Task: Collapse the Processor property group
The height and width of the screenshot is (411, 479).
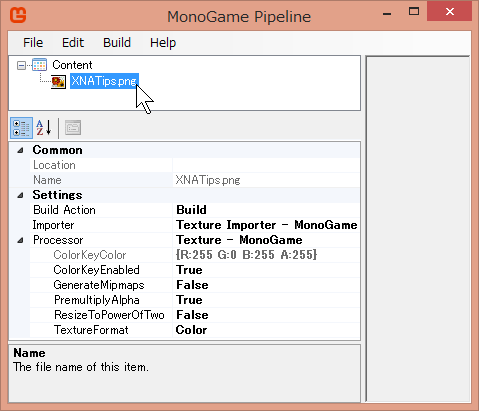Action: click(x=20, y=240)
